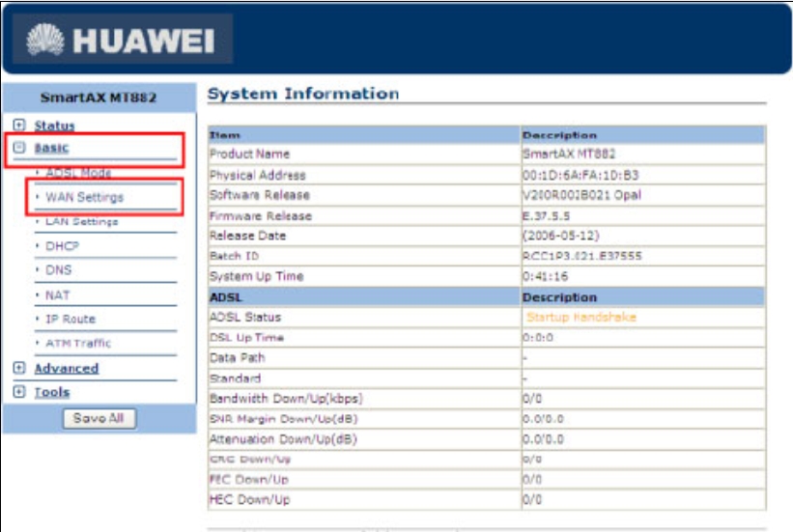Expand the Advanced menu section

point(19,368)
